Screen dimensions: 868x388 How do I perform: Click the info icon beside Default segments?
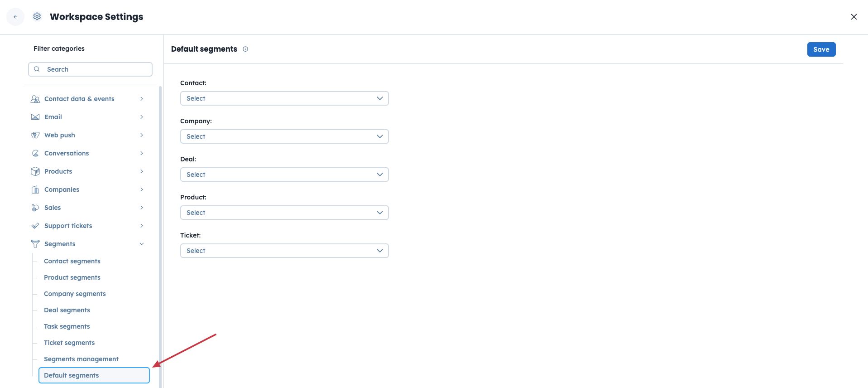(x=245, y=49)
